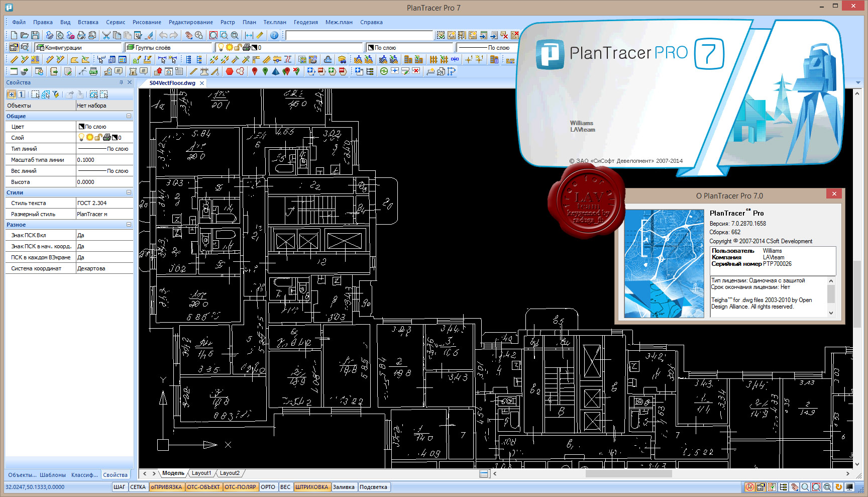The width and height of the screenshot is (868, 497).
Task: Close the О PlanTracer Pro 7.0 dialog
Action: point(834,194)
